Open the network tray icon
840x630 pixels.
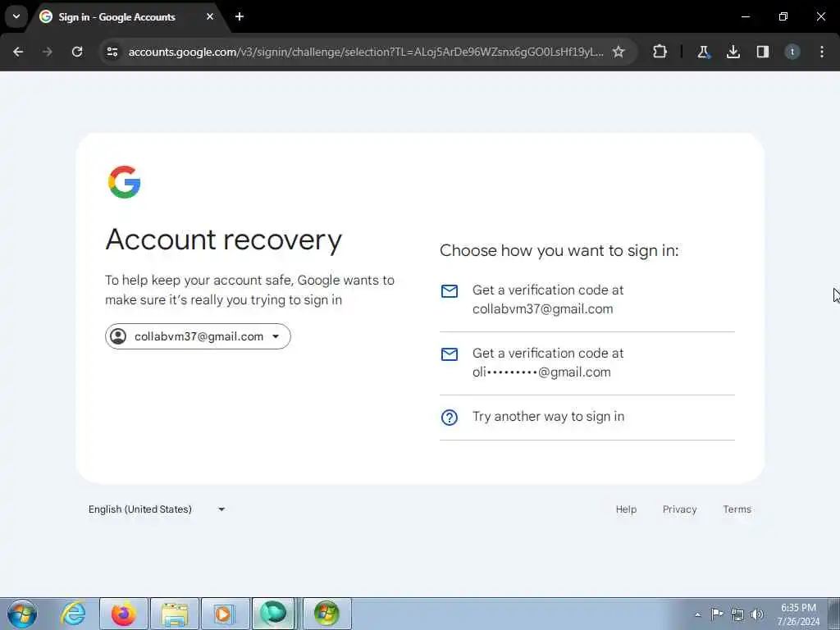[x=737, y=614]
